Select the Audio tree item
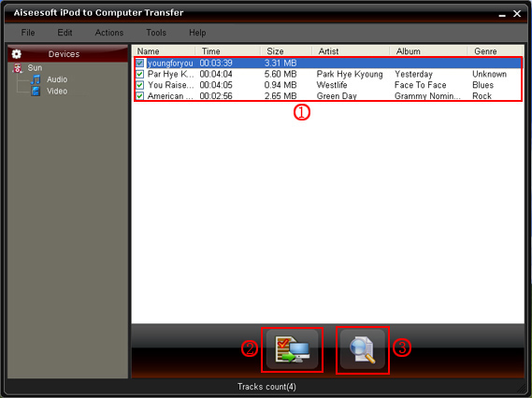Screen dimensions: 532x398 57,79
